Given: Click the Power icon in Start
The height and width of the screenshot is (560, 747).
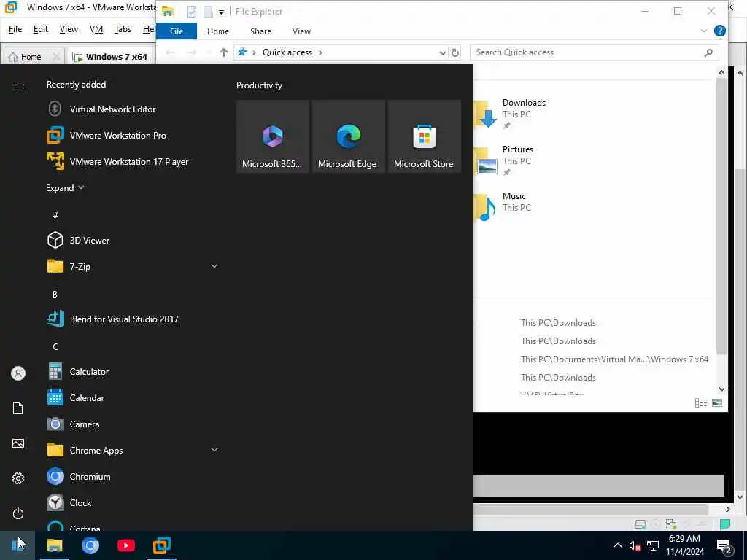Looking at the screenshot, I should pos(18,513).
